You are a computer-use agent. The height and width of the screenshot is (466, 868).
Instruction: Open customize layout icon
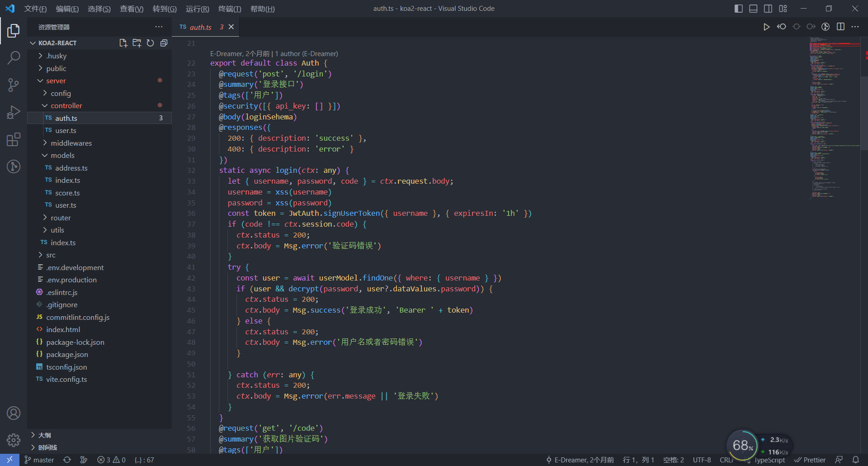pyautogui.click(x=783, y=9)
